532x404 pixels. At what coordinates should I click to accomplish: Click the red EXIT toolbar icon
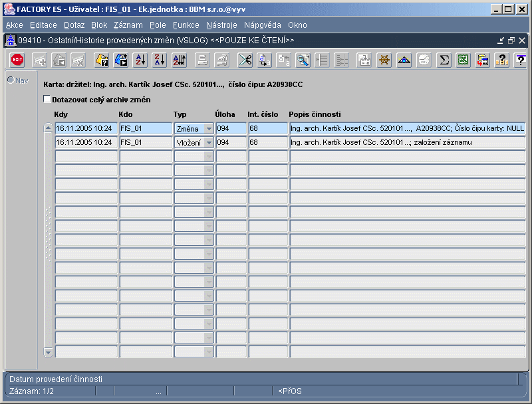17,60
